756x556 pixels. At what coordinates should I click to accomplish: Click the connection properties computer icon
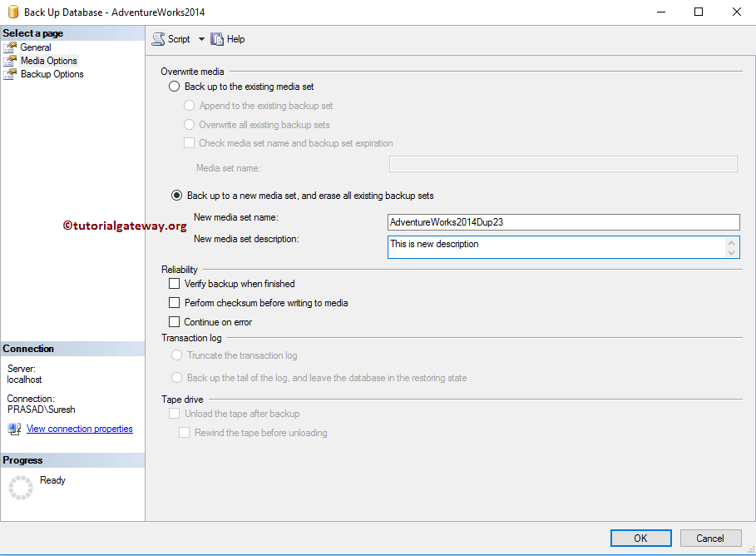click(x=14, y=429)
